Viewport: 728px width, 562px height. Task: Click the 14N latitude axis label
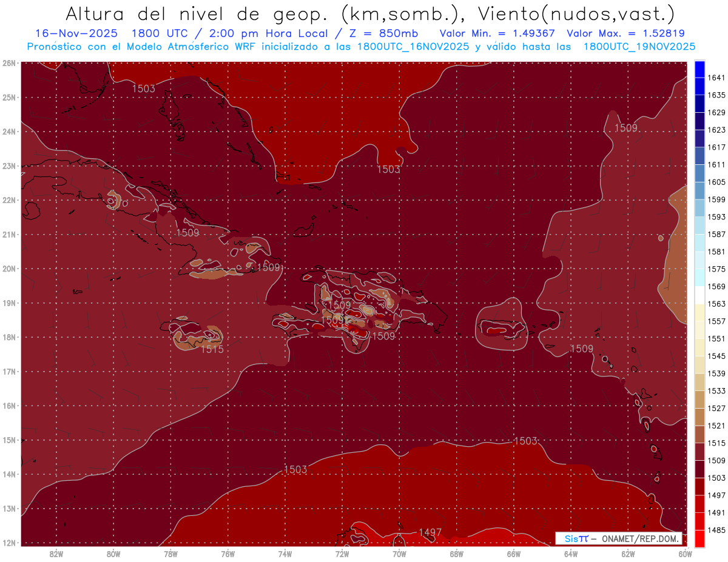pos(9,474)
